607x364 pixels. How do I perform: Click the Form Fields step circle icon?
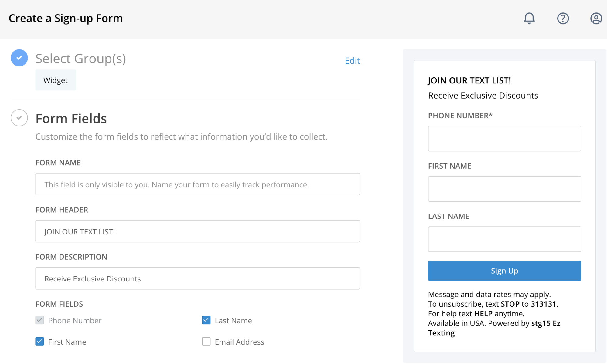tap(19, 118)
